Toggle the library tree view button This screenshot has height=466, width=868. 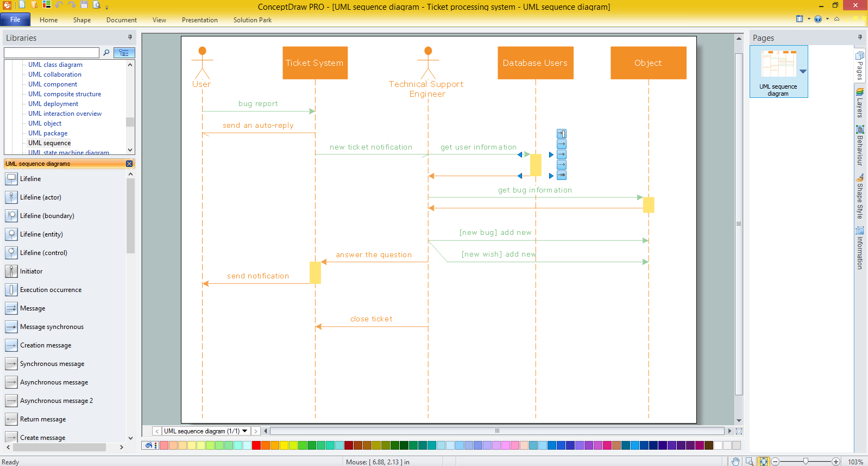coord(124,53)
